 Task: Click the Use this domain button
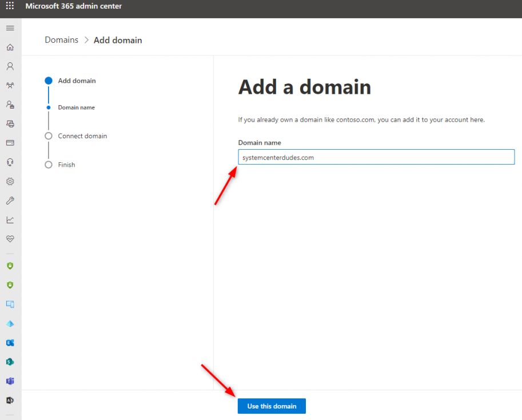click(x=271, y=406)
